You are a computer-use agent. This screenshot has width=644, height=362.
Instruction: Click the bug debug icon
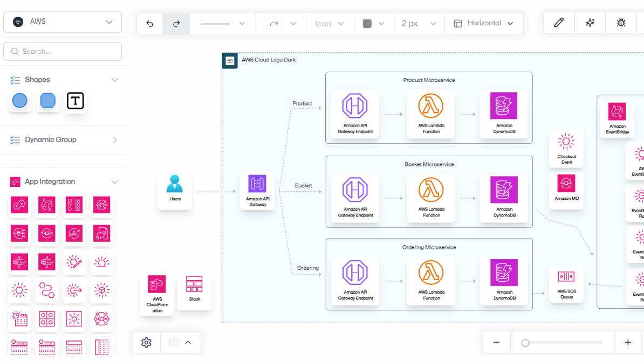(x=621, y=23)
